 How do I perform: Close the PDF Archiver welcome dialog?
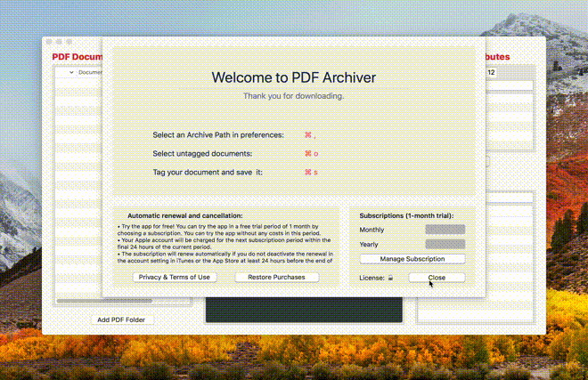pyautogui.click(x=437, y=278)
